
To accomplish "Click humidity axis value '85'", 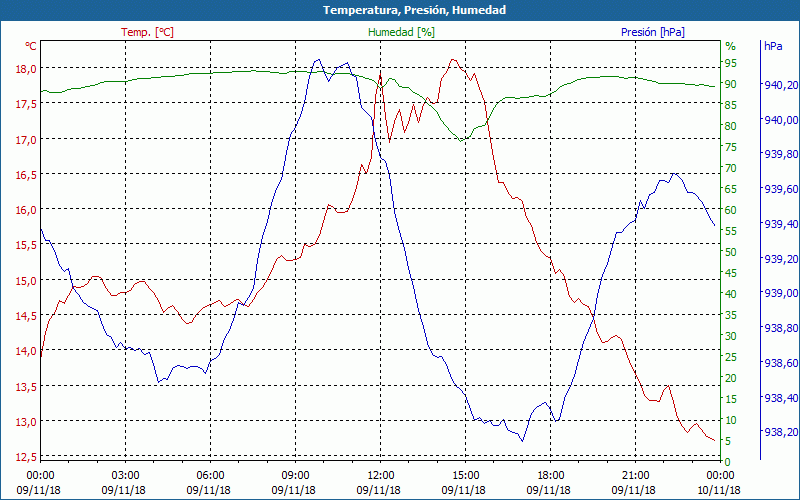I will click(x=731, y=105).
